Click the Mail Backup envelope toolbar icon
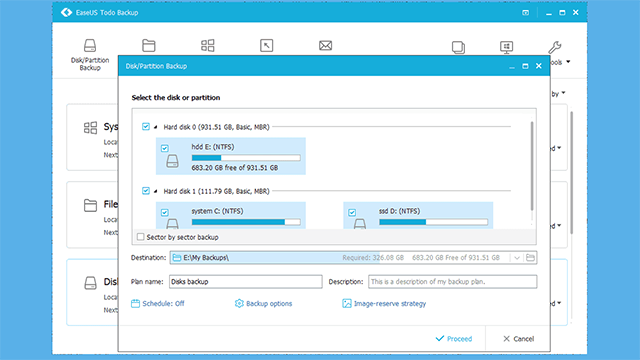The height and width of the screenshot is (360, 640). [325, 45]
